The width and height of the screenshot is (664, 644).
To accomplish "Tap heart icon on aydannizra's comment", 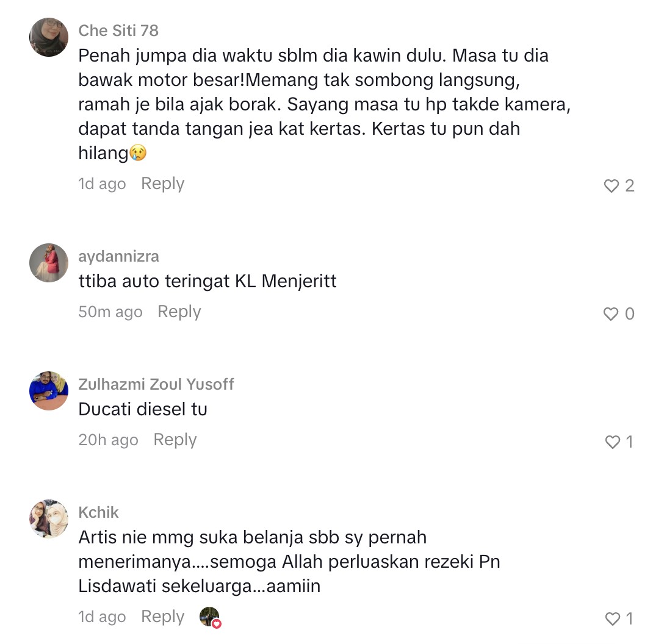I will [611, 314].
